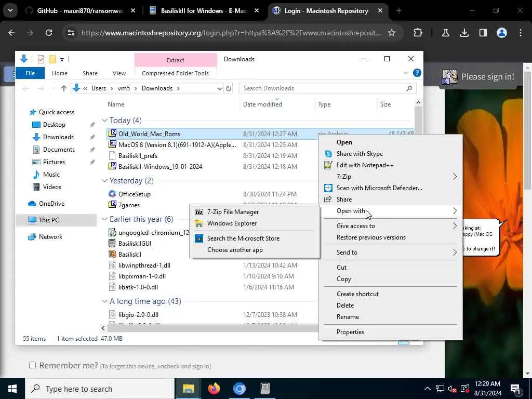Select the OfficeSetup file

(135, 194)
